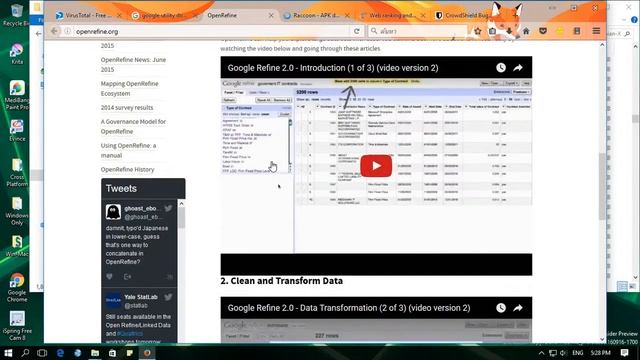The height and width of the screenshot is (360, 640).
Task: Open Recycle Bin desktop icon
Action: [x=16, y=15]
